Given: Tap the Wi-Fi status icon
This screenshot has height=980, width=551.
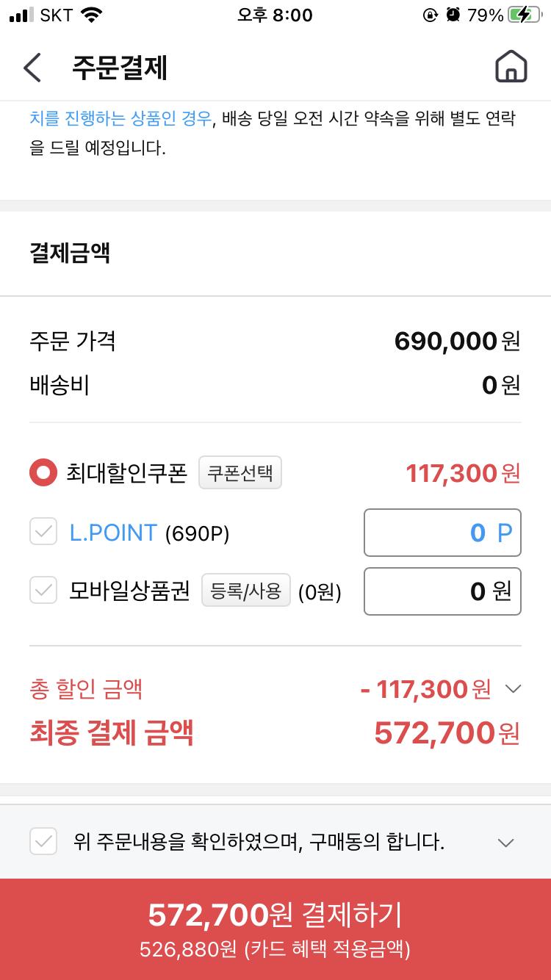Looking at the screenshot, I should click(x=92, y=15).
